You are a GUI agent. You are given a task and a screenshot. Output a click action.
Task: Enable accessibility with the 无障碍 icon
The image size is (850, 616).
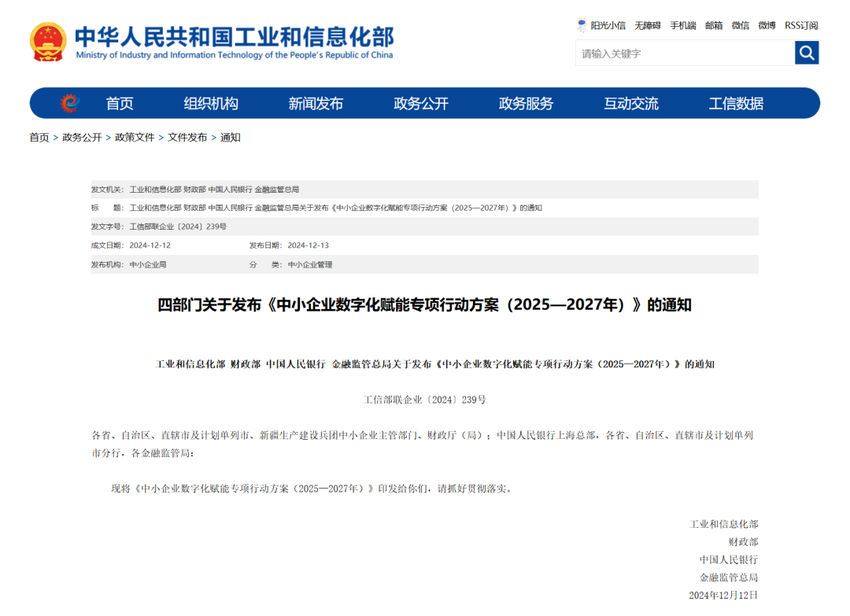[647, 24]
